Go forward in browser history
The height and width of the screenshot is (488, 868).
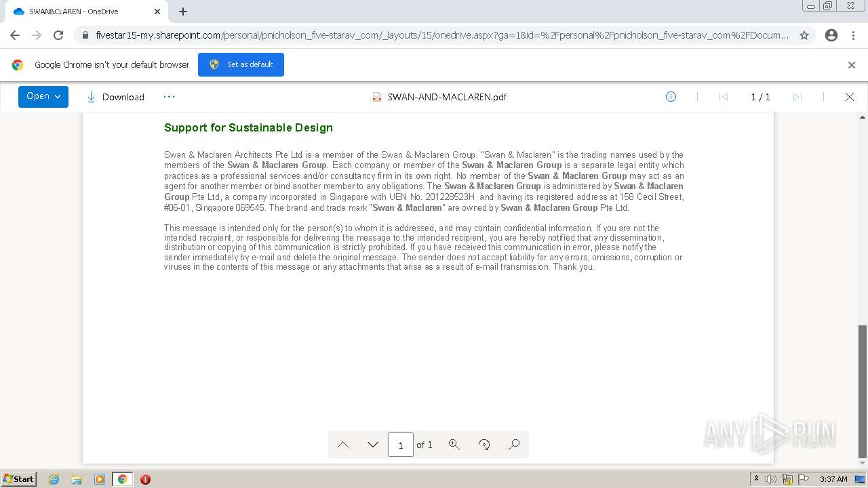pos(37,35)
